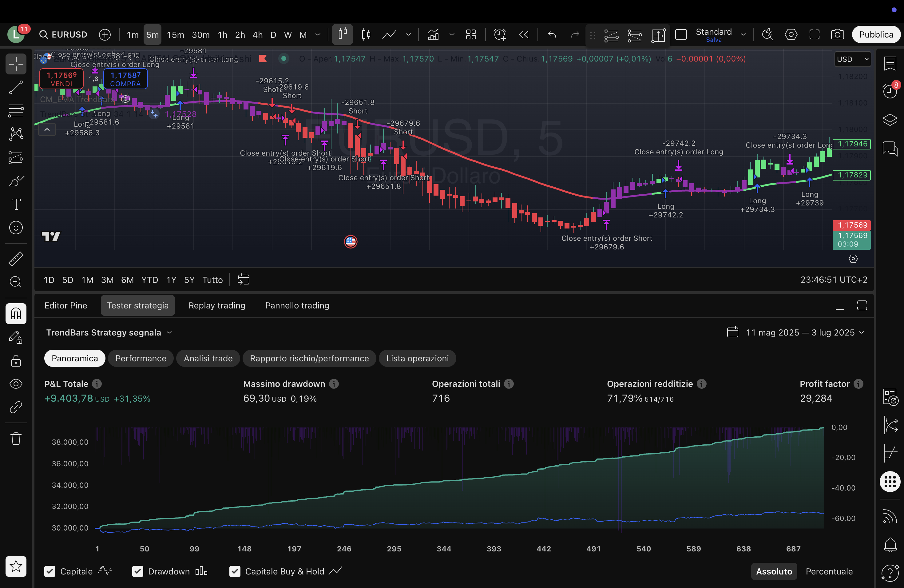
Task: Select the trend line drawing tool
Action: tap(16, 87)
